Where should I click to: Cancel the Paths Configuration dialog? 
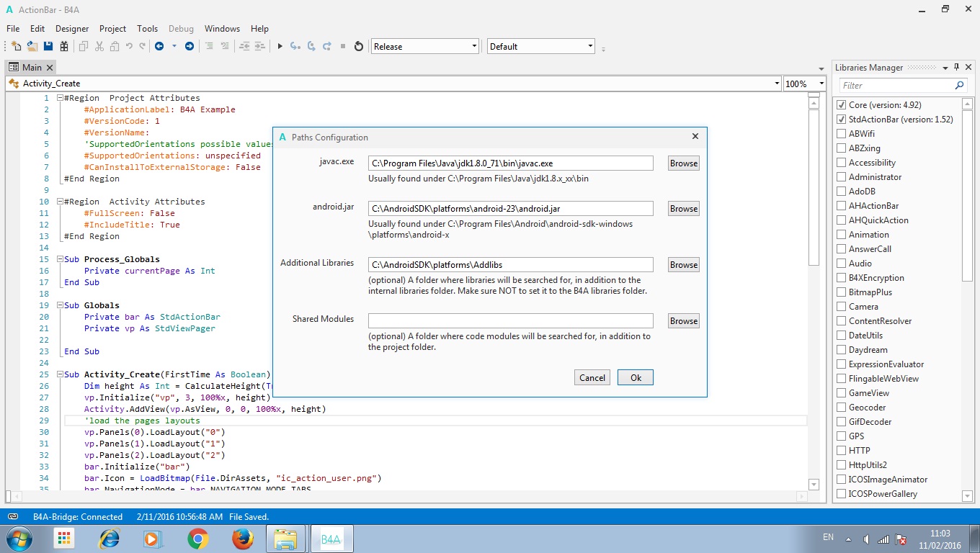[x=592, y=377]
